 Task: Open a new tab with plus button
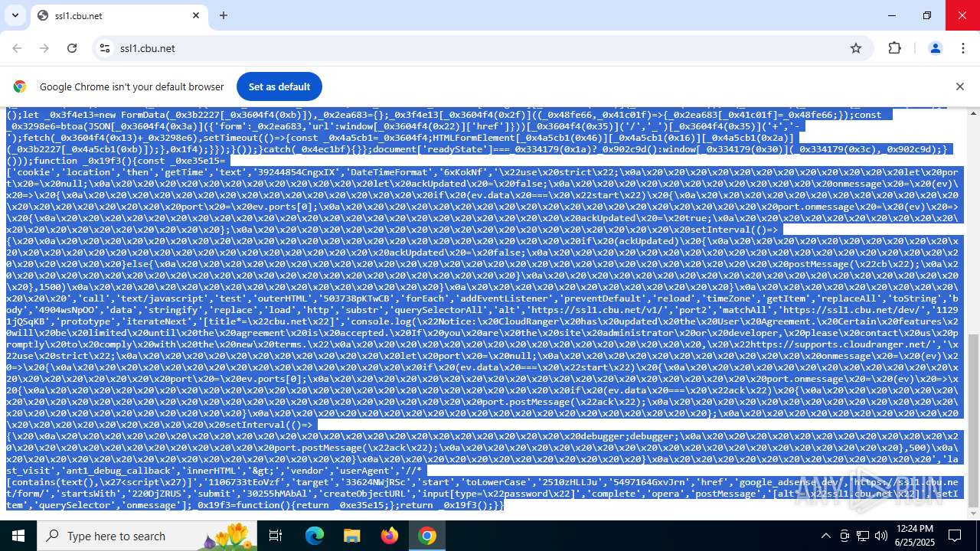(x=224, y=15)
